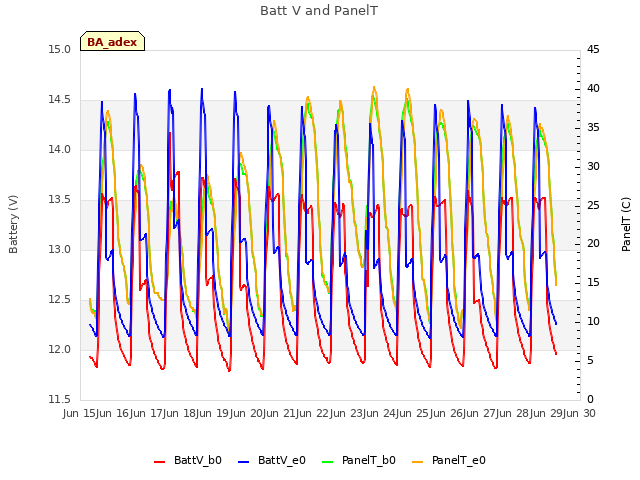Click the 30 right axis tick label
640x480 pixels.
click(x=593, y=166)
